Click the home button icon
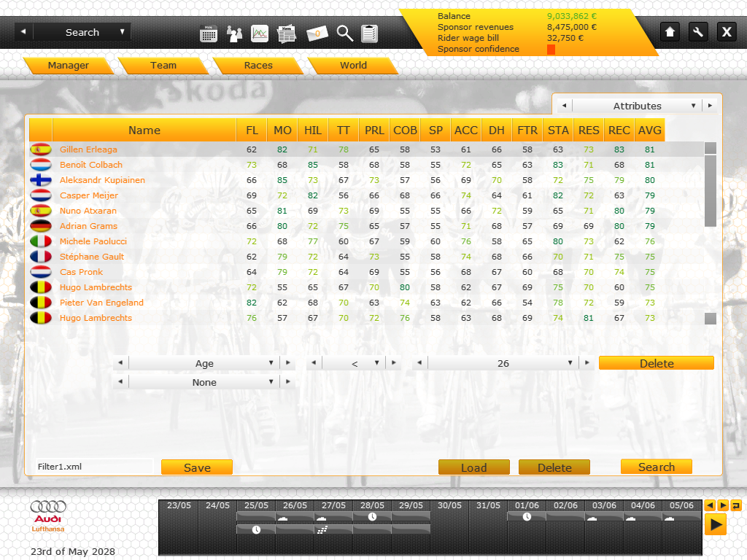 tap(670, 31)
